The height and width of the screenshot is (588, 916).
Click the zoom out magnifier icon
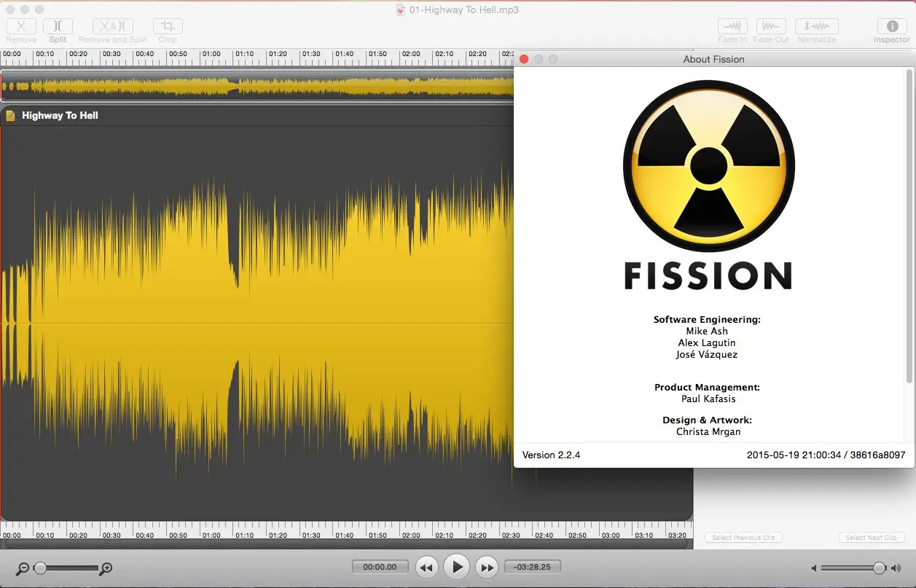click(x=22, y=568)
